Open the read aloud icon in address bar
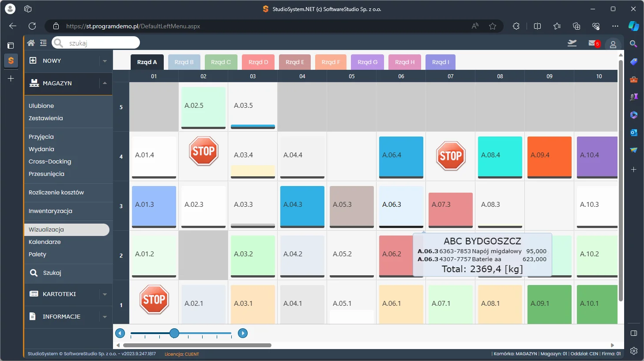 [475, 26]
